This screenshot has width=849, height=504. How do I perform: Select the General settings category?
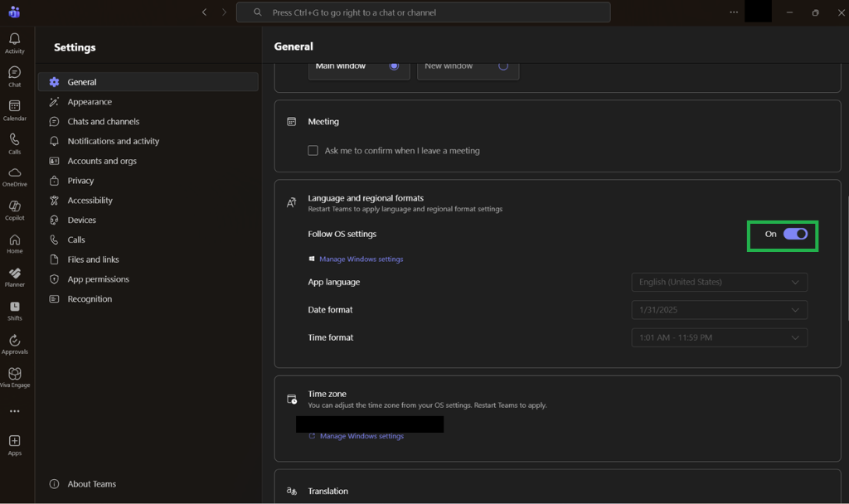pos(148,82)
